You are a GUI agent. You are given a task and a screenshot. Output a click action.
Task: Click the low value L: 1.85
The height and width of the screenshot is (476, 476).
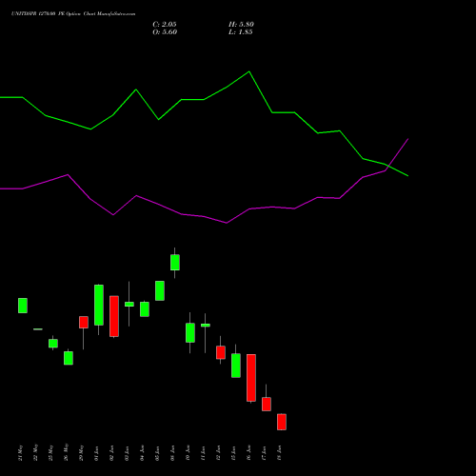[x=241, y=32]
